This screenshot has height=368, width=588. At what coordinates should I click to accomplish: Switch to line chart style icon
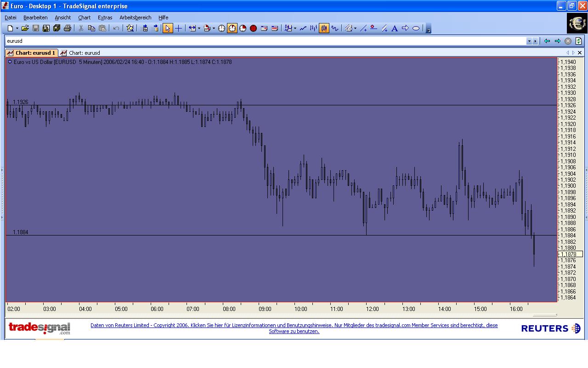[303, 29]
